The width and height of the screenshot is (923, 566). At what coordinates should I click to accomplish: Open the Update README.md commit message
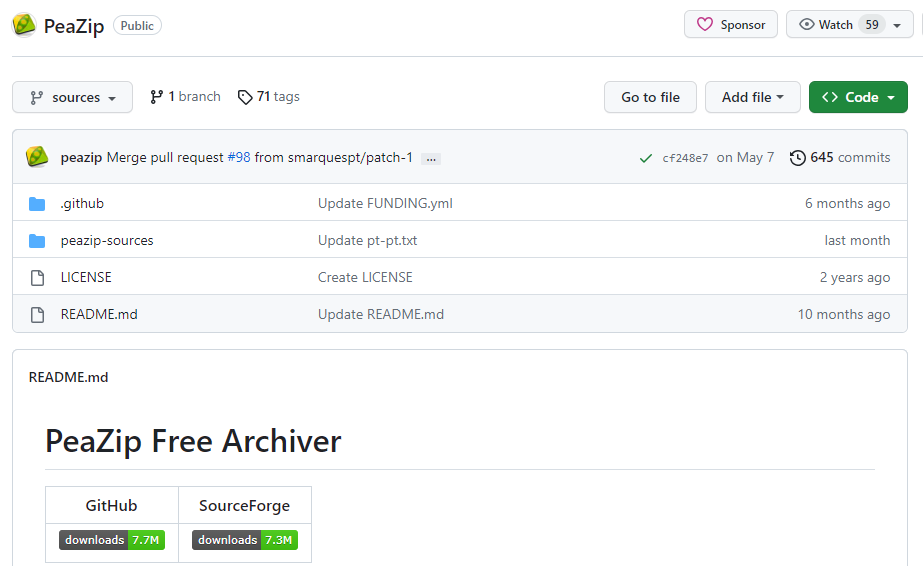[381, 315]
